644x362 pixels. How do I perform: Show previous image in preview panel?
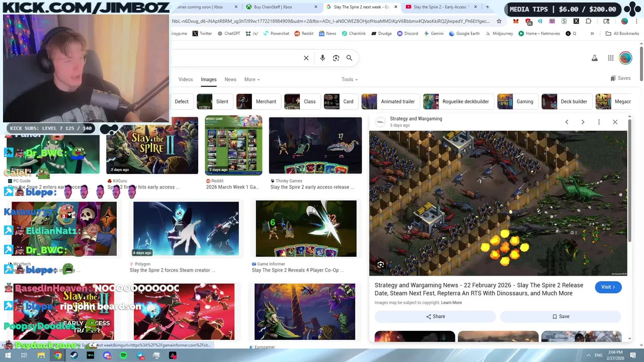(x=567, y=122)
